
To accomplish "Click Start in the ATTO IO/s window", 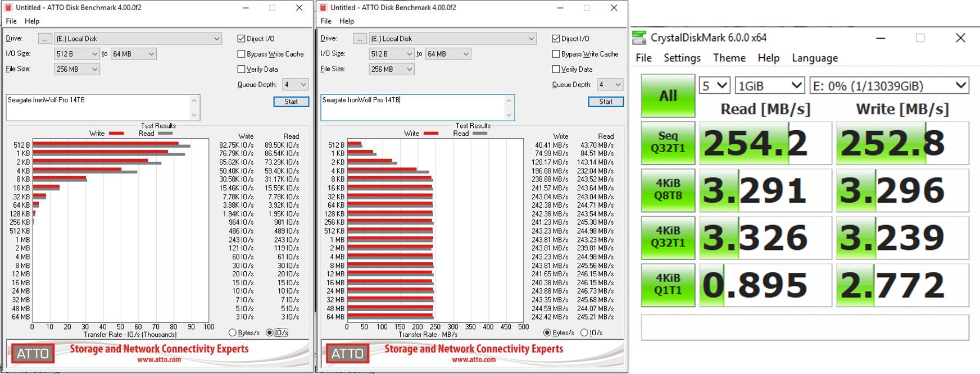I will (x=291, y=102).
